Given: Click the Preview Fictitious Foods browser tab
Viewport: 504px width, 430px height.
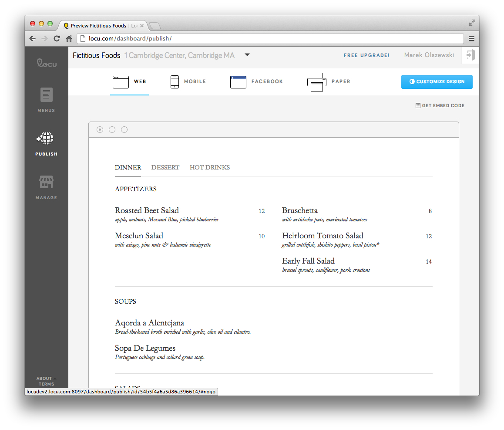Looking at the screenshot, I should point(103,26).
